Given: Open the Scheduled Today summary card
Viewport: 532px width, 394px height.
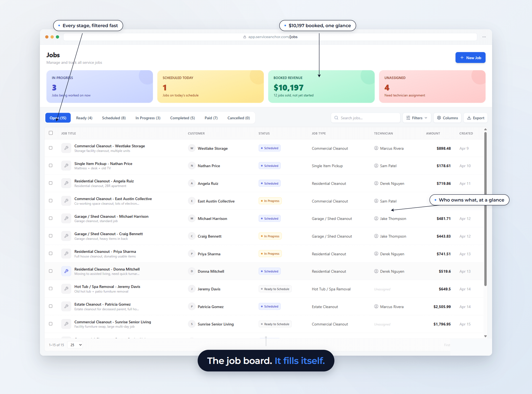Looking at the screenshot, I should pos(210,87).
